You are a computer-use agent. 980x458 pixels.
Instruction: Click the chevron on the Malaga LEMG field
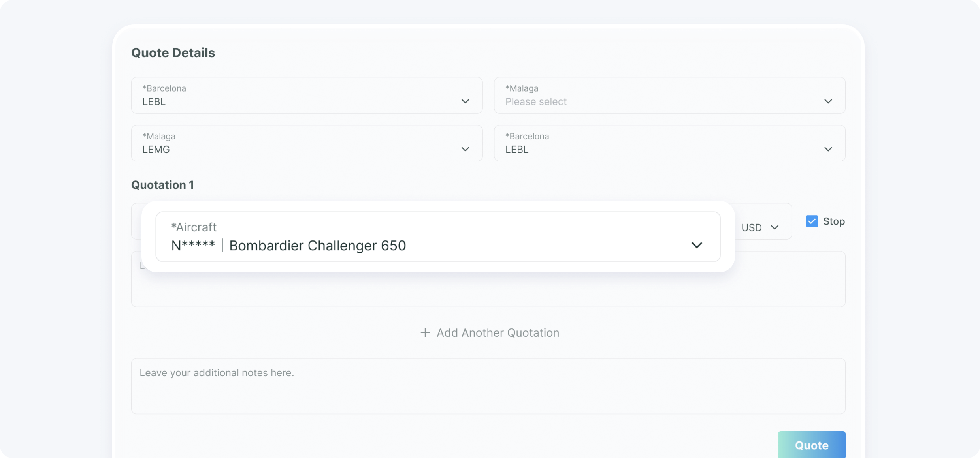pos(465,149)
